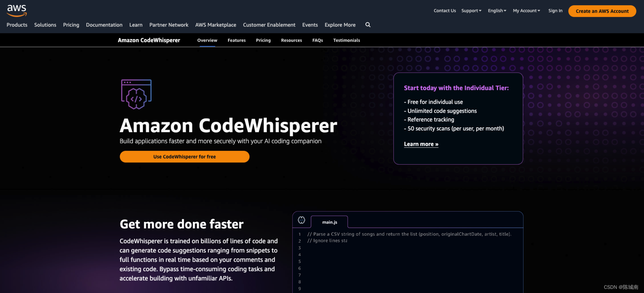644x293 pixels.
Task: Click the AWS logo
Action: point(17,11)
